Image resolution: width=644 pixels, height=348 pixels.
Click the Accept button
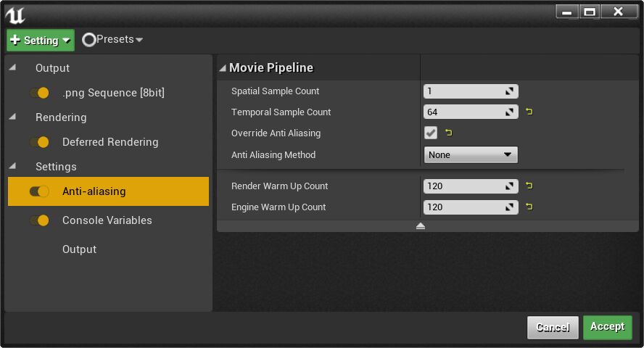[608, 327]
